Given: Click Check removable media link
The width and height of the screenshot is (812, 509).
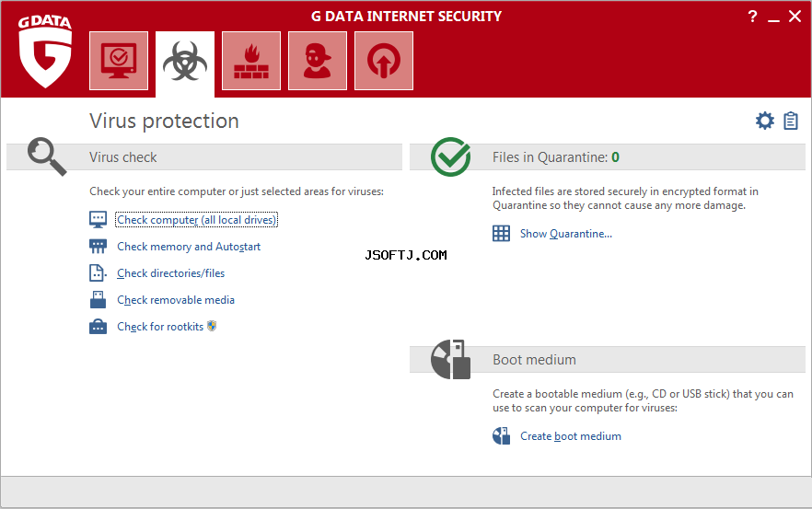Looking at the screenshot, I should pyautogui.click(x=176, y=300).
